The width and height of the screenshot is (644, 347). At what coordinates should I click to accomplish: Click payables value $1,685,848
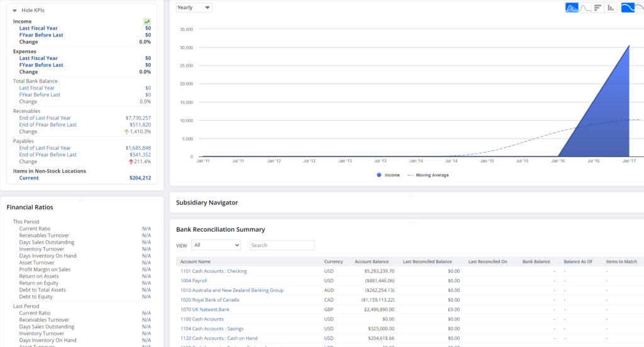pyautogui.click(x=138, y=148)
